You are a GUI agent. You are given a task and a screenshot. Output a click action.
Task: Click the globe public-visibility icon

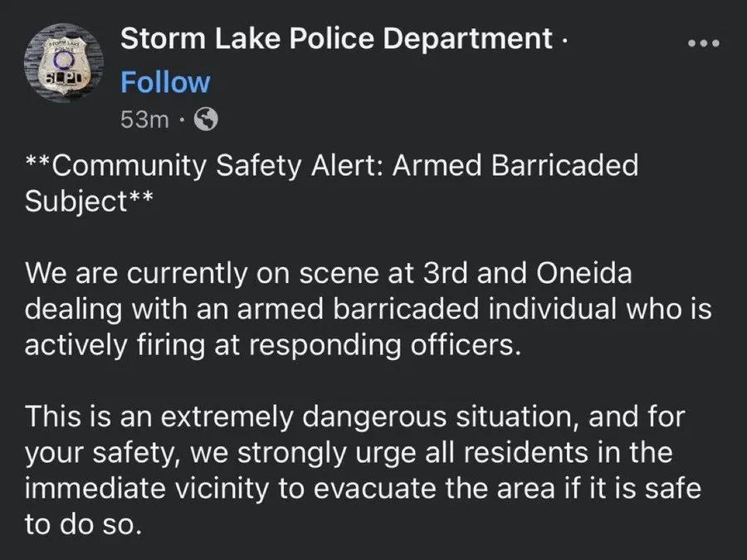tap(206, 119)
